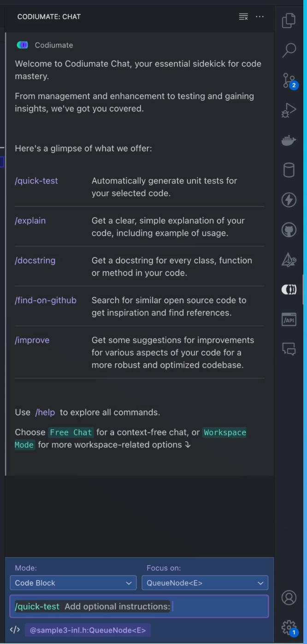The image size is (307, 644).
Task: Click the /help command link
Action: (45, 412)
